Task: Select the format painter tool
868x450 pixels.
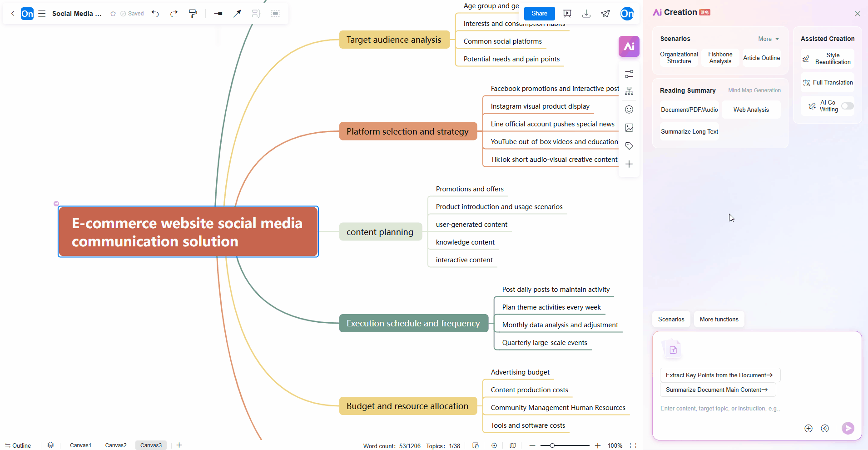Action: click(x=193, y=14)
